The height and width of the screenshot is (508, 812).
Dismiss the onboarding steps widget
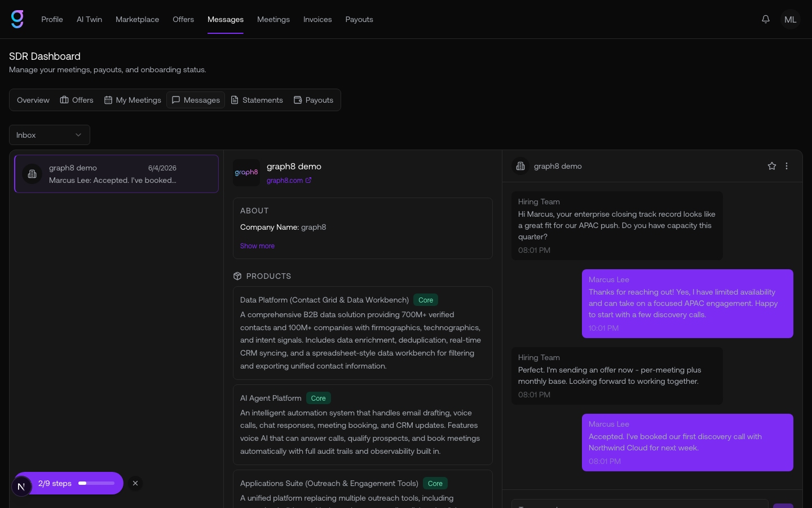click(x=135, y=483)
